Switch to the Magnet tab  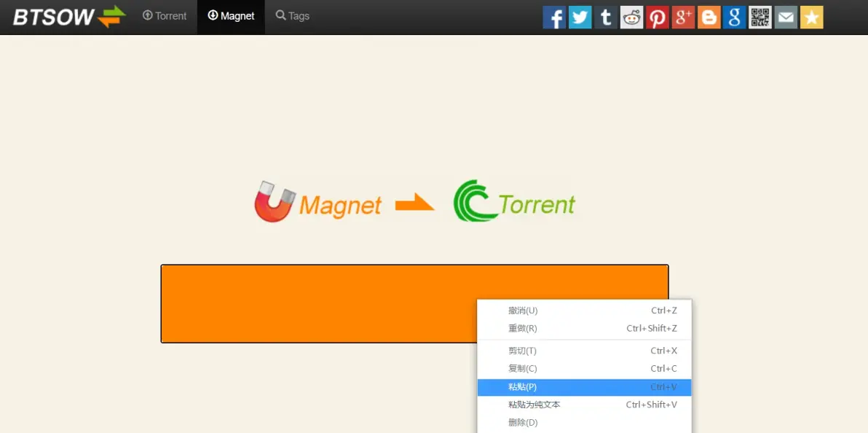pos(231,16)
